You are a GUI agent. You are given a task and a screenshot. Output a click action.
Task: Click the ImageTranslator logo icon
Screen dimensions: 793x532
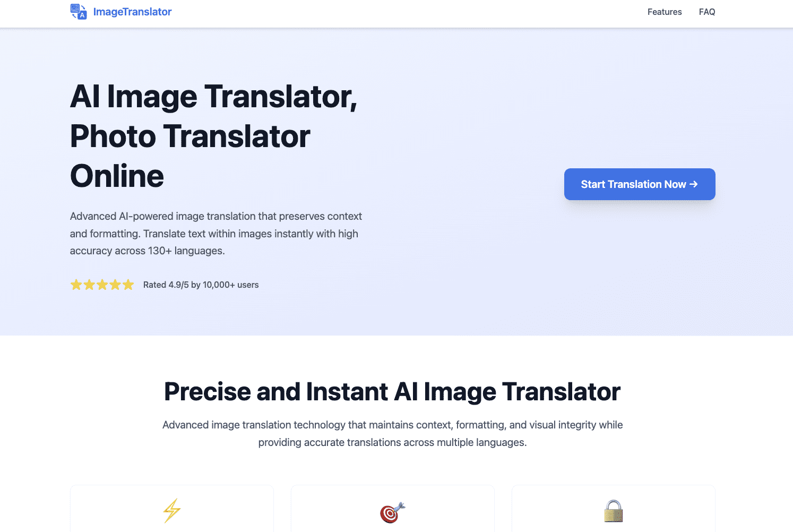pos(79,11)
